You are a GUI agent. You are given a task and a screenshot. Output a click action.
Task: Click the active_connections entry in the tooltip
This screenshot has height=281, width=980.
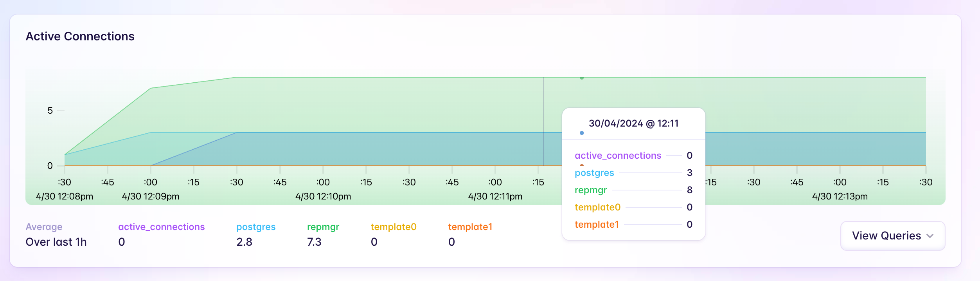(x=618, y=156)
